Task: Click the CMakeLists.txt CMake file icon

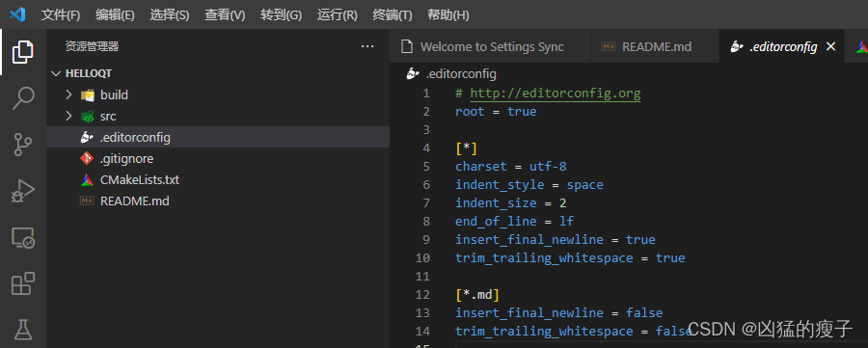Action: (87, 180)
